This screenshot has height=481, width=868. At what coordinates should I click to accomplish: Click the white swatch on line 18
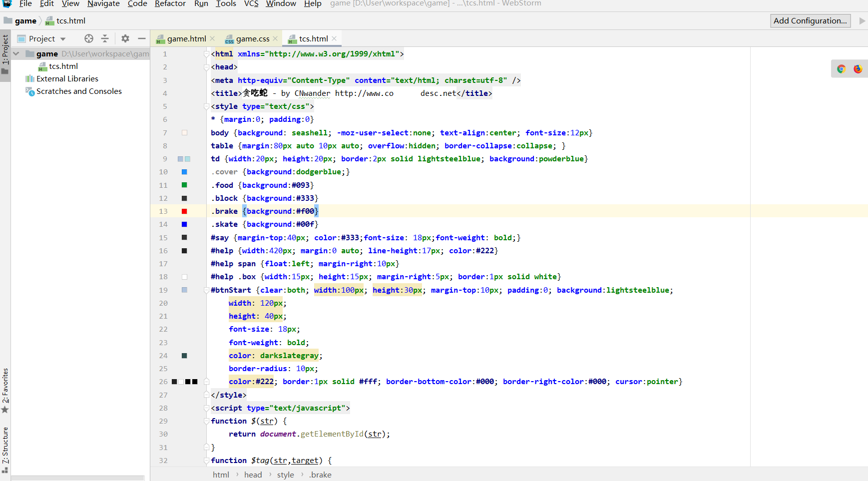click(x=184, y=277)
